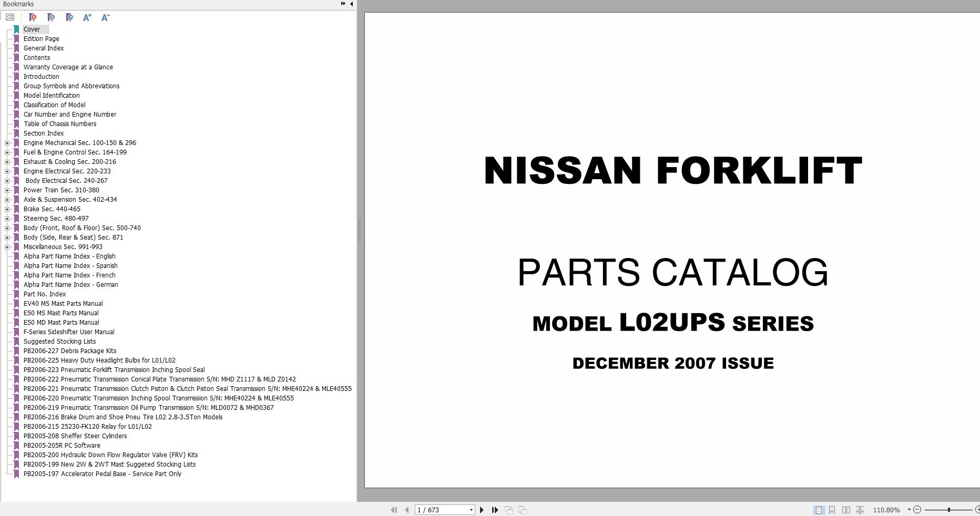Expand Brake Sec. 440-465 node
This screenshot has width=980, height=516.
[x=7, y=209]
